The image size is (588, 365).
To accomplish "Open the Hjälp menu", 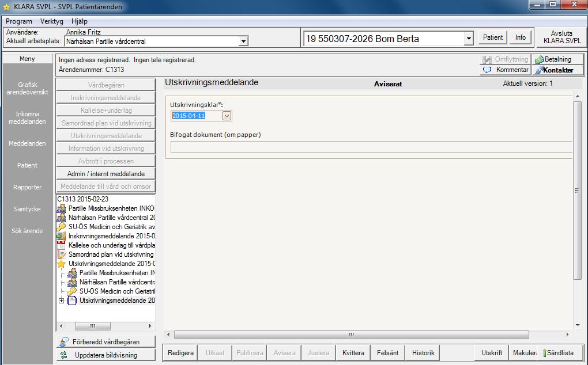I will 79,21.
